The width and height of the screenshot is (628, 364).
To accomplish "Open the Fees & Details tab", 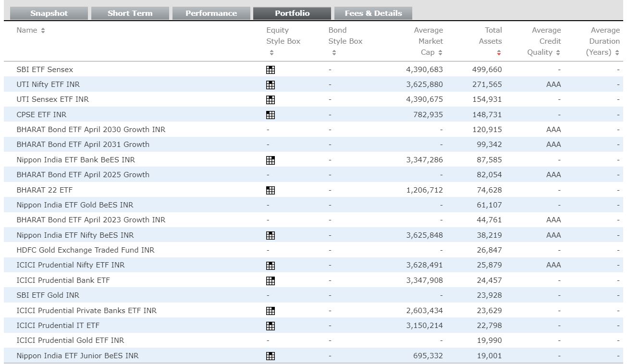I will click(373, 13).
